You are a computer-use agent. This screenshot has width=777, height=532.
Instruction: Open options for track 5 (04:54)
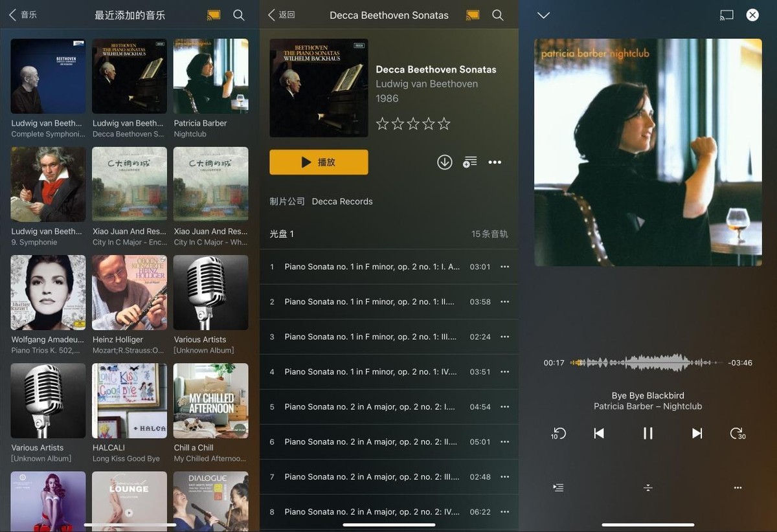pyautogui.click(x=505, y=406)
